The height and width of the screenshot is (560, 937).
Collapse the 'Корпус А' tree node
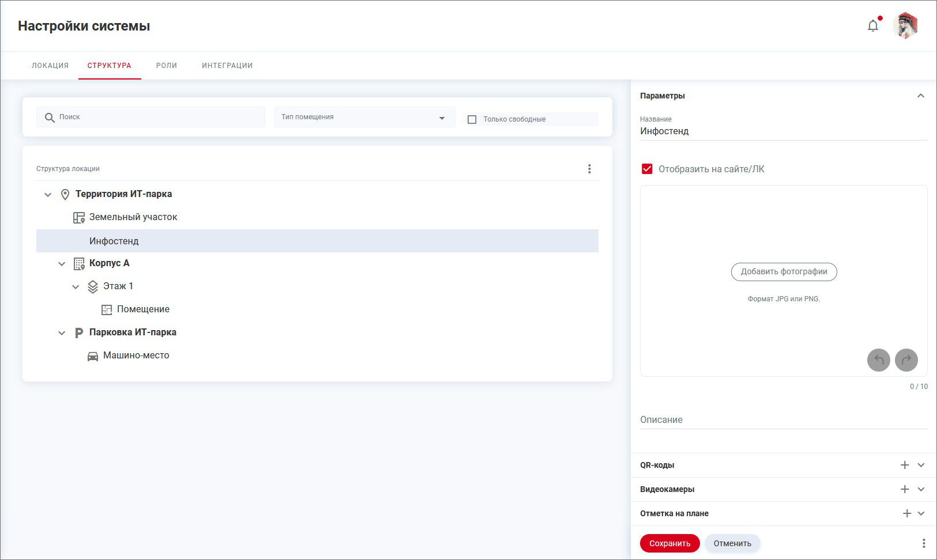[x=62, y=264]
